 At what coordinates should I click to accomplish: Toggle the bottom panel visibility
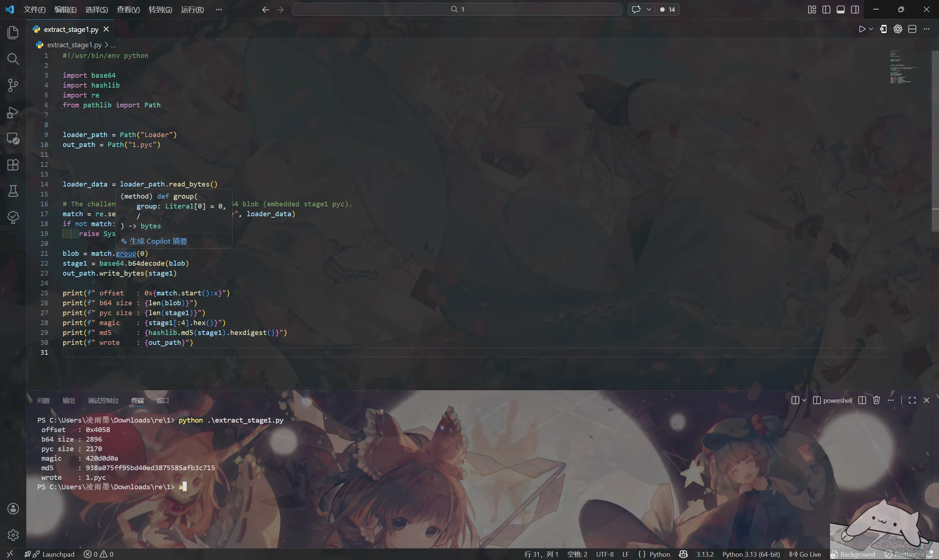click(840, 10)
